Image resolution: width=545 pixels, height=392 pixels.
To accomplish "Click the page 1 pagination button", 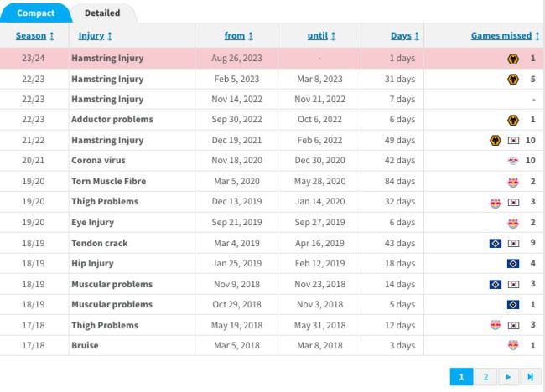I will point(461,377).
